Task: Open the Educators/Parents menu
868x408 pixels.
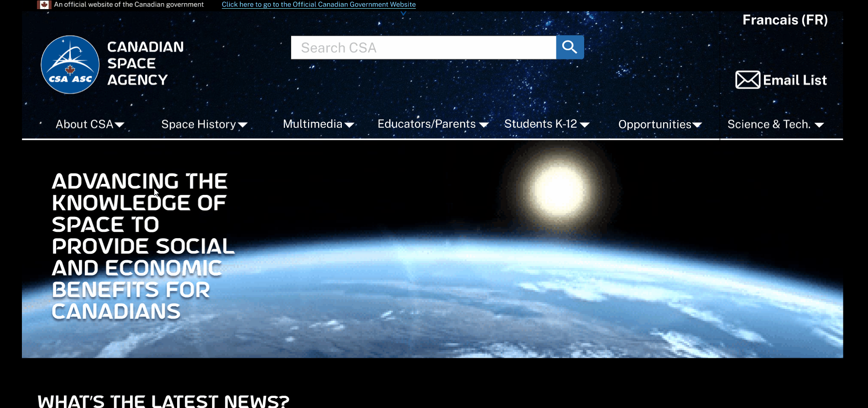Action: (x=433, y=124)
